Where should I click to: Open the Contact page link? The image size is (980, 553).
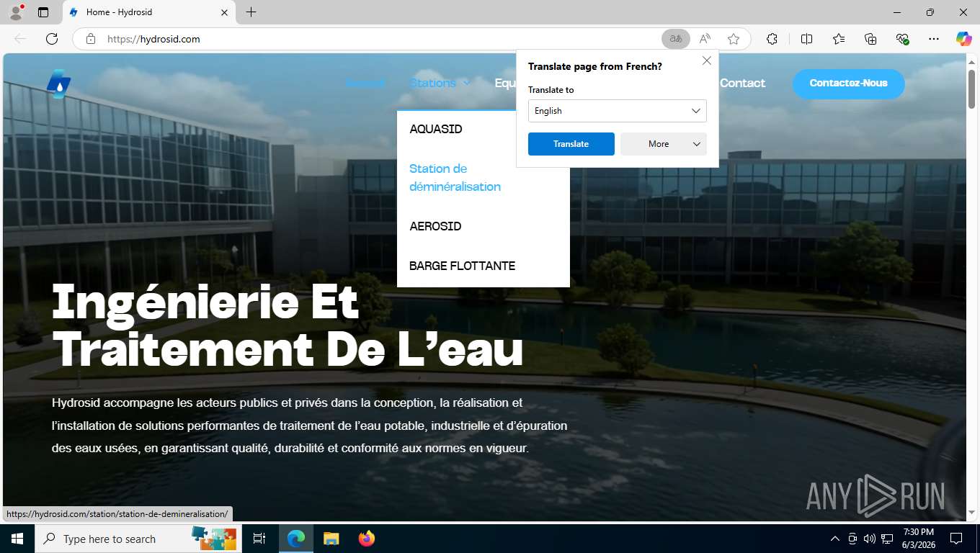click(x=742, y=83)
